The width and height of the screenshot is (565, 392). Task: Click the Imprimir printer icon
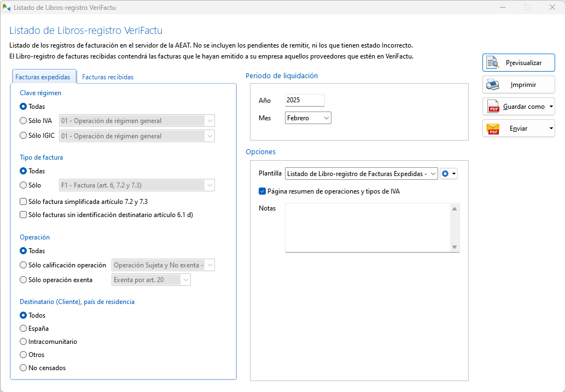(x=493, y=85)
